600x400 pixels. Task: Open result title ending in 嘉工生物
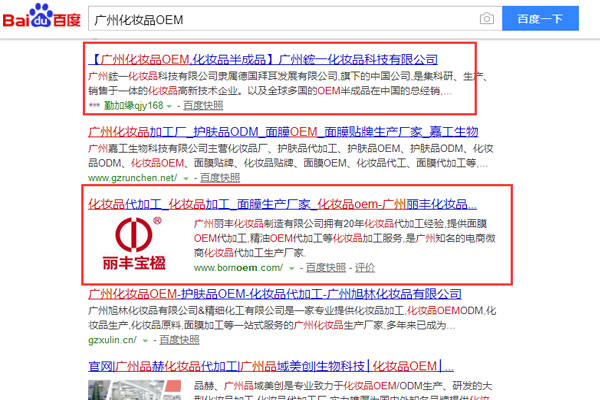(x=283, y=132)
